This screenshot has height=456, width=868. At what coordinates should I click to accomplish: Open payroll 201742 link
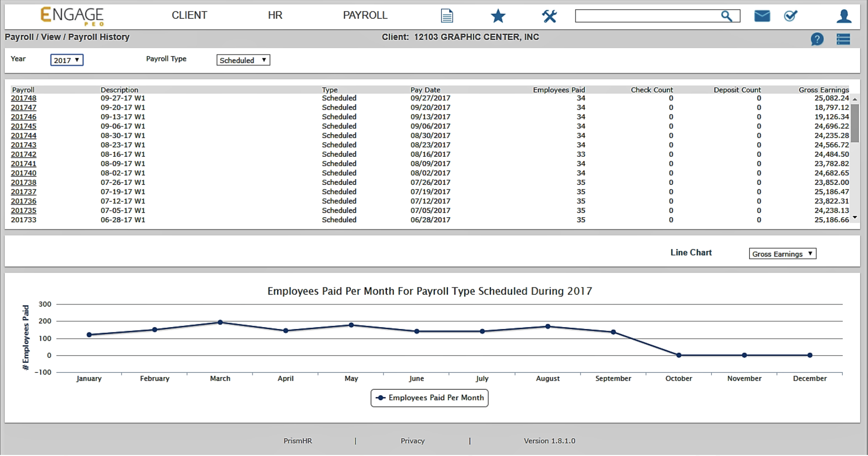(23, 154)
